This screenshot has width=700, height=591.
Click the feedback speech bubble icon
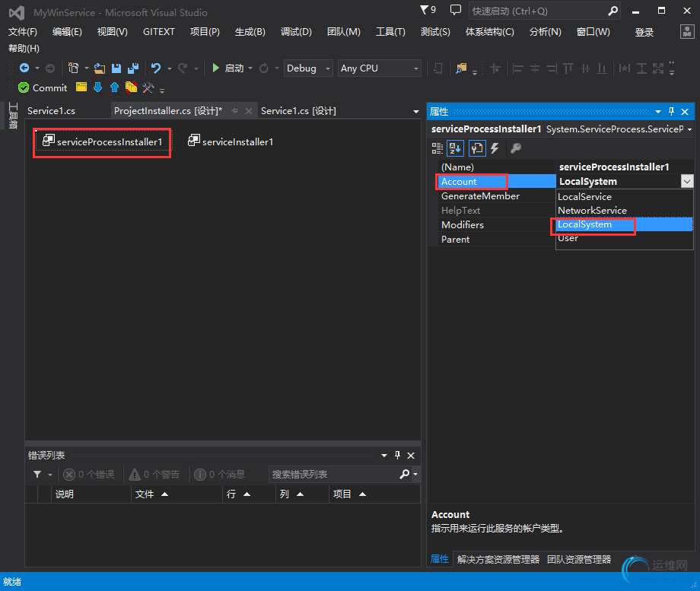(455, 11)
